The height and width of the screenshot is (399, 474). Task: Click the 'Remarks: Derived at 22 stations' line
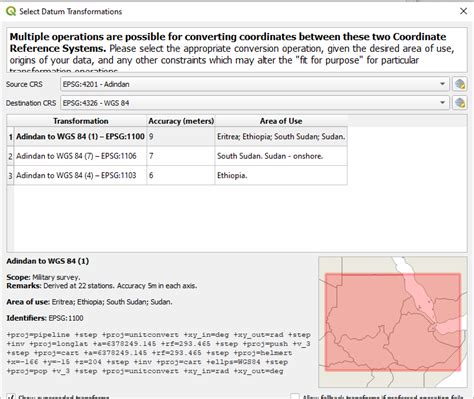point(102,286)
